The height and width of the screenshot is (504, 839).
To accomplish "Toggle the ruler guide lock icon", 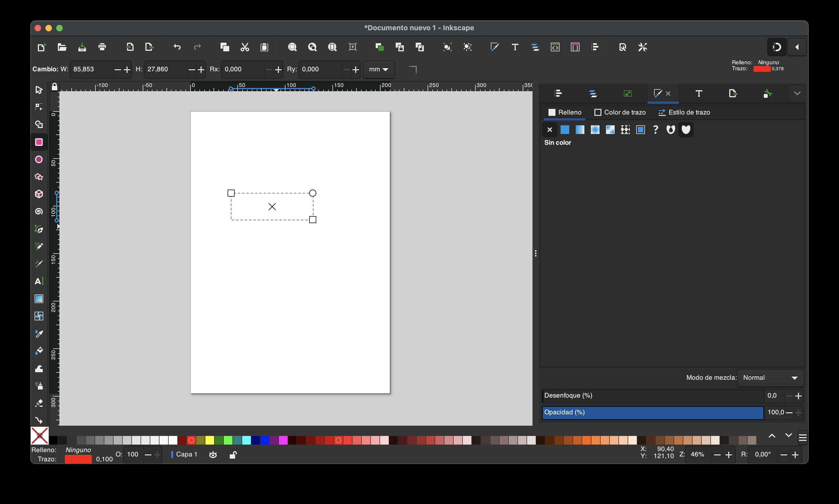I will pos(54,87).
